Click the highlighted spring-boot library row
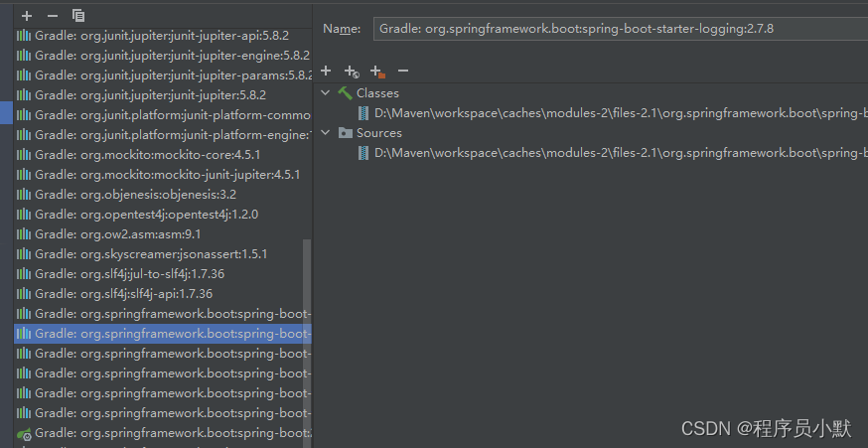The width and height of the screenshot is (868, 448). tap(163, 334)
